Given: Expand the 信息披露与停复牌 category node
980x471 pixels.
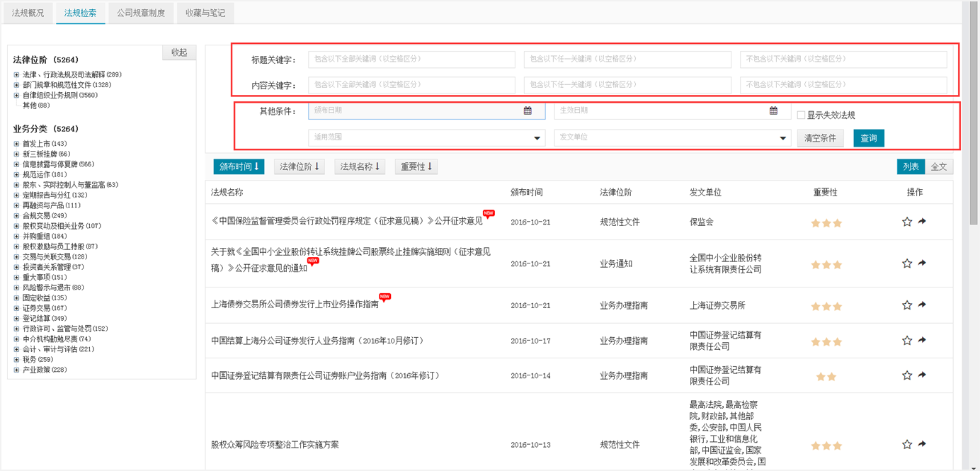Looking at the screenshot, I should (16, 164).
